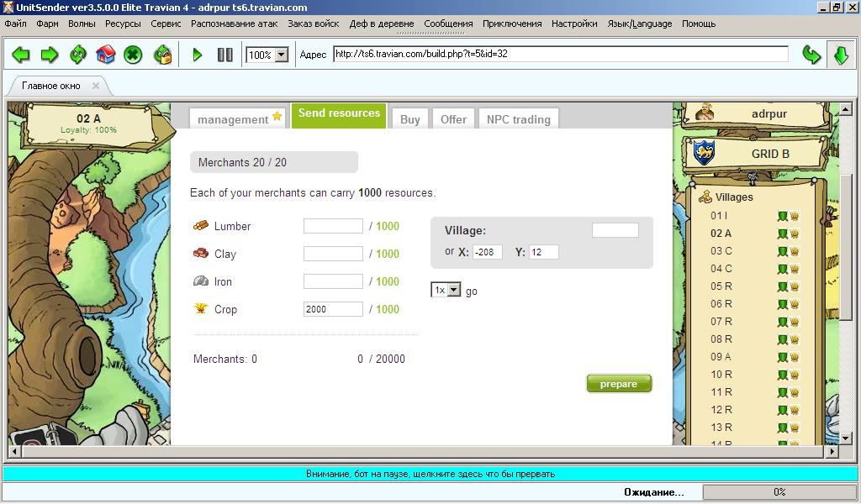Open the Ресурсы menu

click(x=123, y=24)
